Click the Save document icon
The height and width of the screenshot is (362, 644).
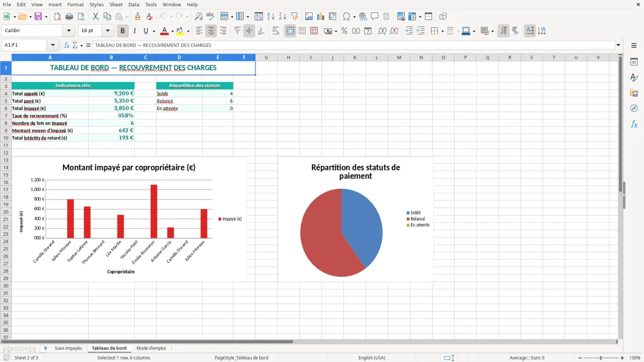[x=38, y=17]
